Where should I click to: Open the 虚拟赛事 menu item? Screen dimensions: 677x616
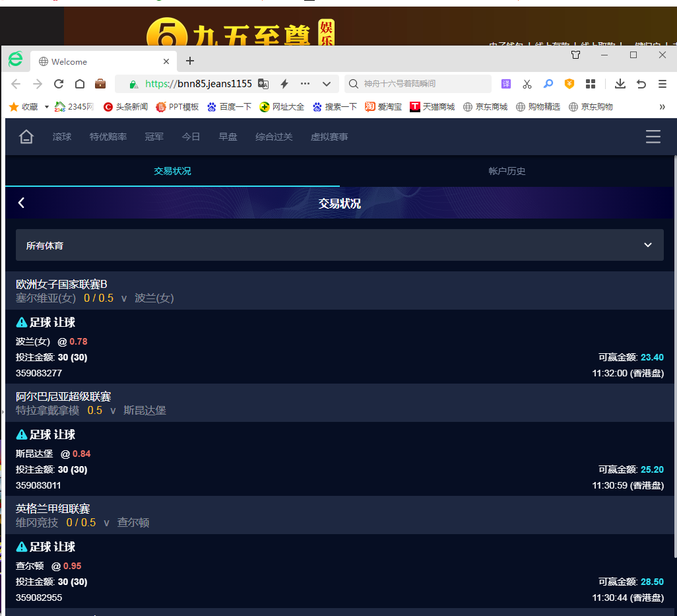click(x=329, y=137)
